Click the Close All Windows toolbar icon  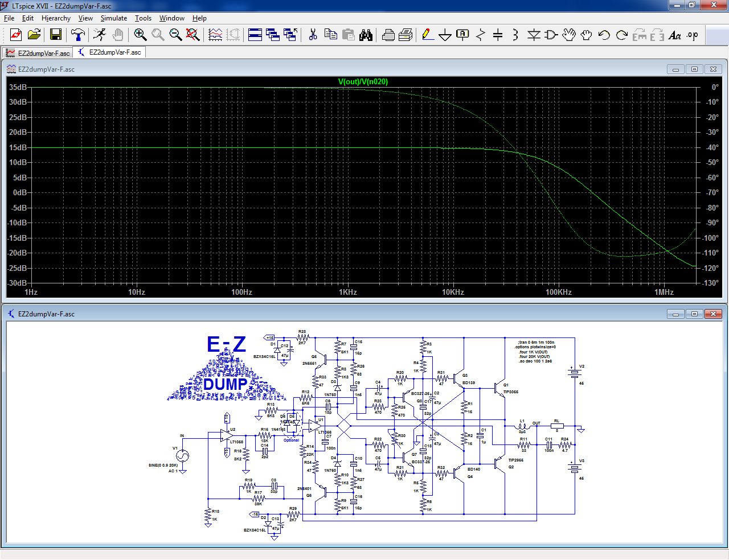coord(290,35)
